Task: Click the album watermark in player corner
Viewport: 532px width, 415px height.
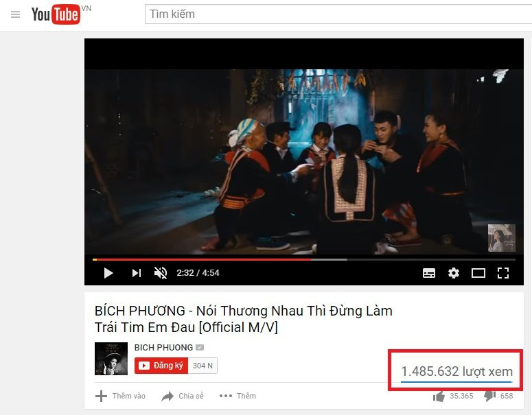Action: tap(502, 238)
